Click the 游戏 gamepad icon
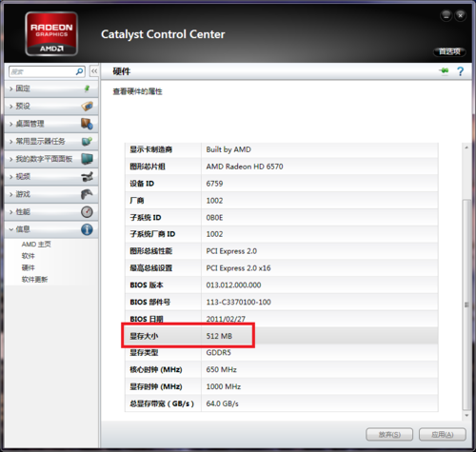 [x=87, y=194]
